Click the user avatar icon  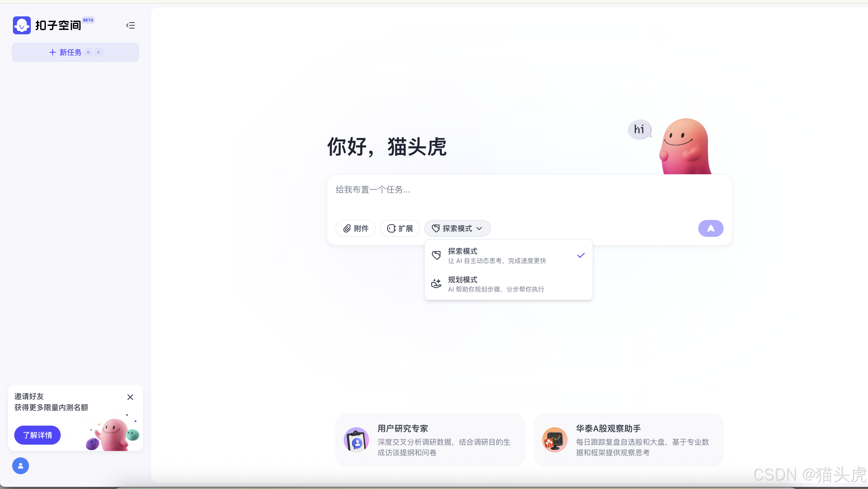tap(21, 466)
